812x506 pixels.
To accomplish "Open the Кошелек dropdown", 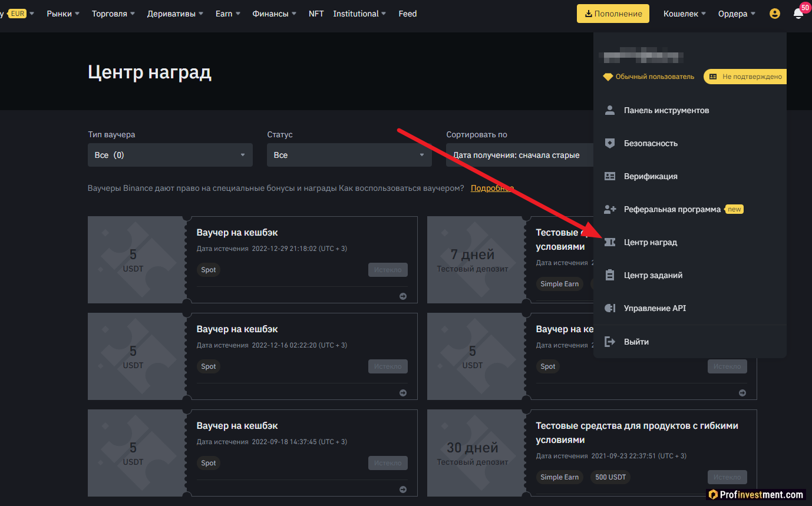I will click(684, 14).
